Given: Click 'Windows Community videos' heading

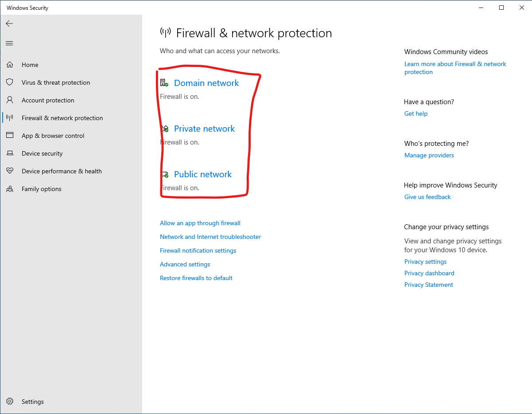Looking at the screenshot, I should click(x=446, y=52).
